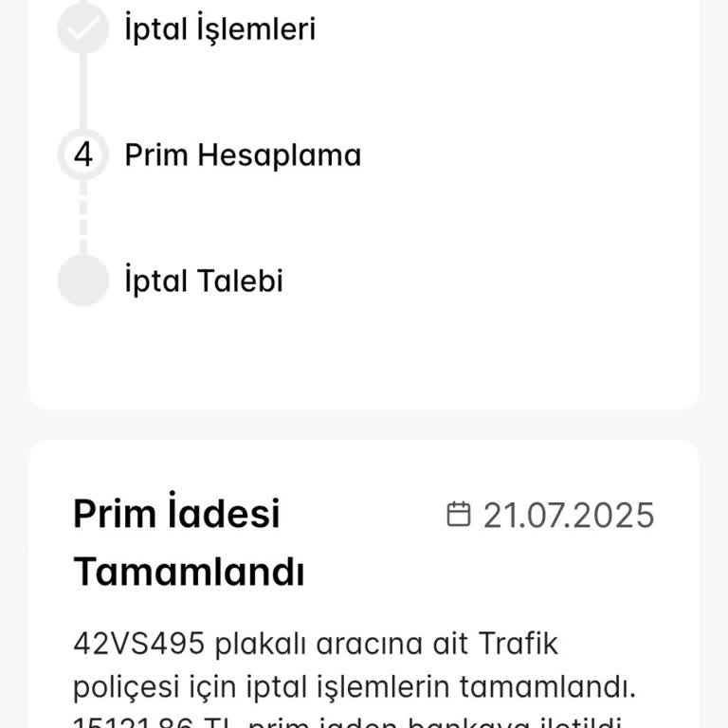Viewport: 728px width, 728px height.
Task: Click the word 'Trafik' in the notification text
Action: (518, 644)
